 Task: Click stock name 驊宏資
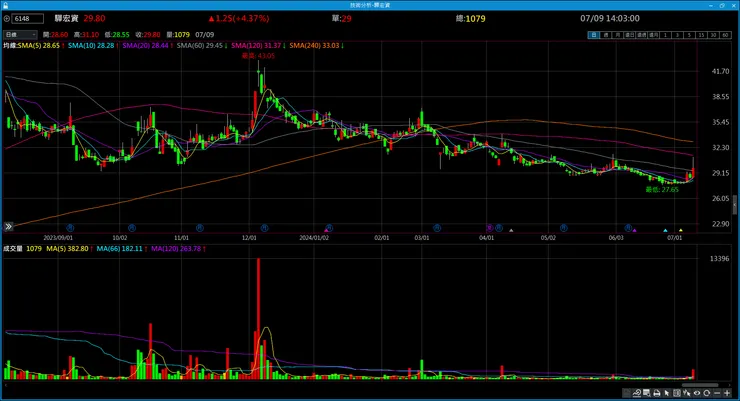pyautogui.click(x=66, y=18)
